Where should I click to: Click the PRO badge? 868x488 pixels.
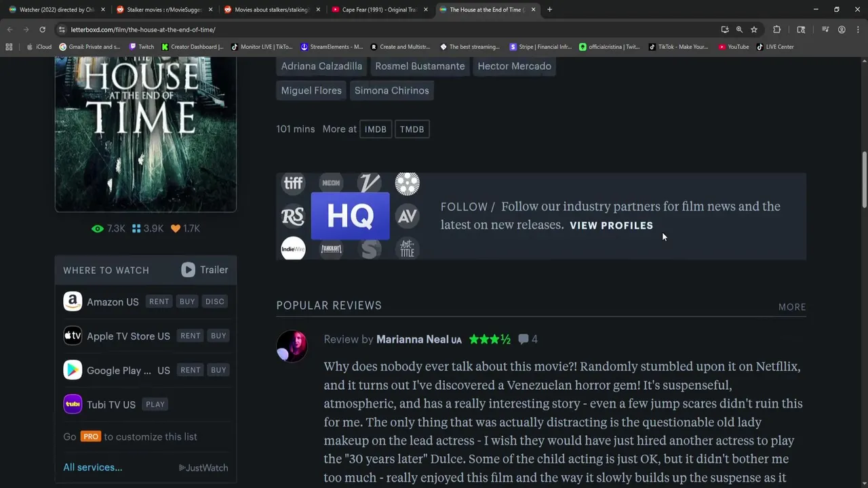coord(90,436)
